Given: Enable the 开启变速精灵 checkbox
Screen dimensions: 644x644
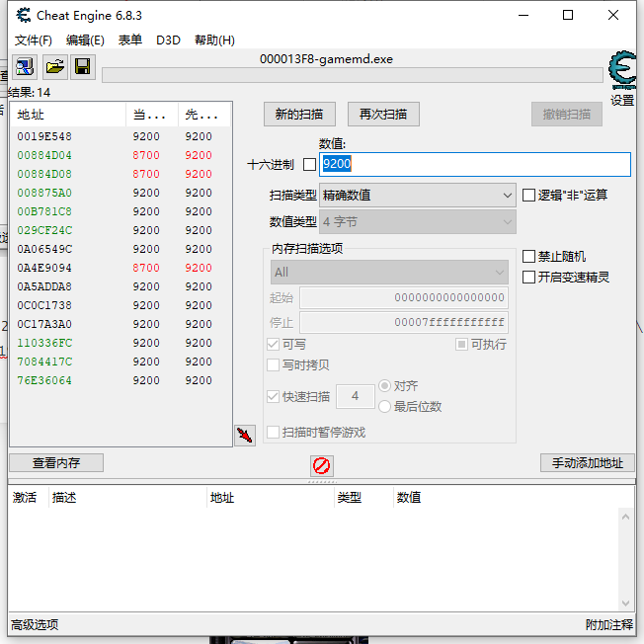Looking at the screenshot, I should [529, 278].
